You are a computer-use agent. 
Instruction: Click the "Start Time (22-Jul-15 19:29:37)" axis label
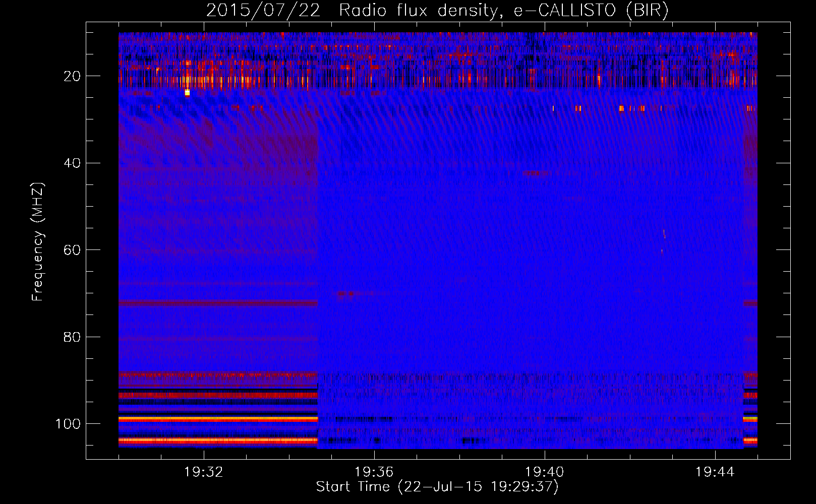pyautogui.click(x=437, y=487)
